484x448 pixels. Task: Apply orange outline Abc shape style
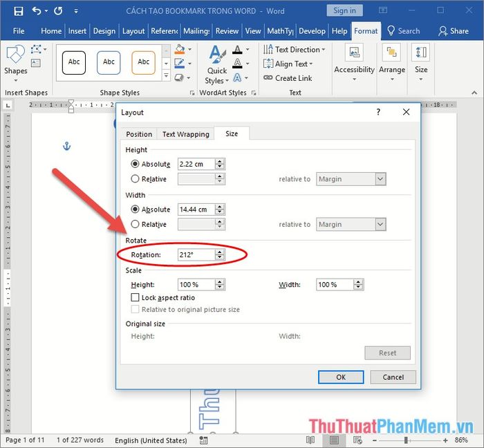(x=143, y=63)
